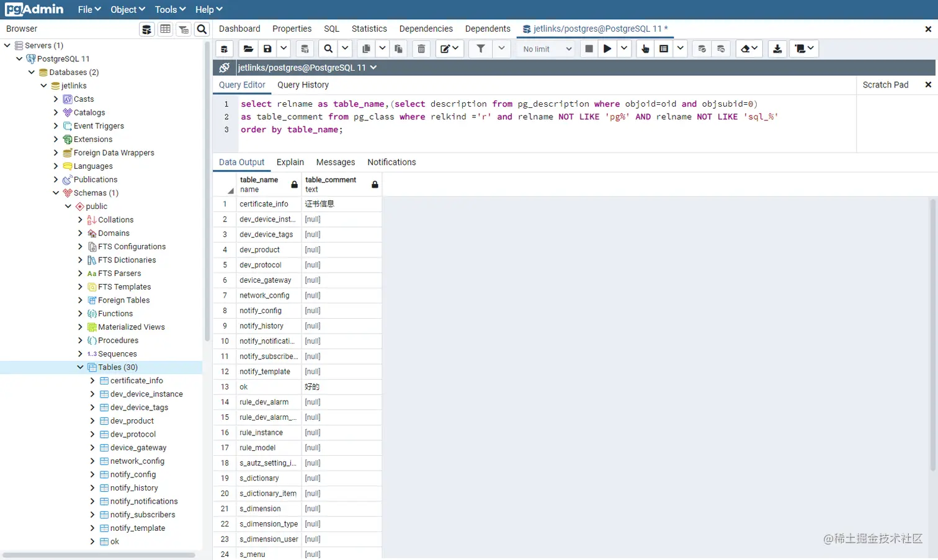Collapse the Schemas (1) node
This screenshot has height=560, width=938.
coord(56,193)
